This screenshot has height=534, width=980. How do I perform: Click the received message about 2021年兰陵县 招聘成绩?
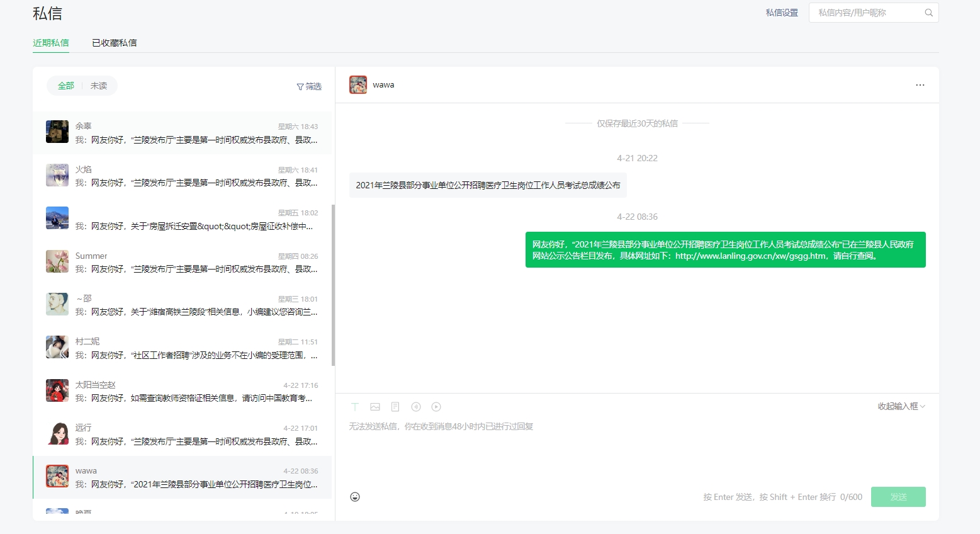488,185
